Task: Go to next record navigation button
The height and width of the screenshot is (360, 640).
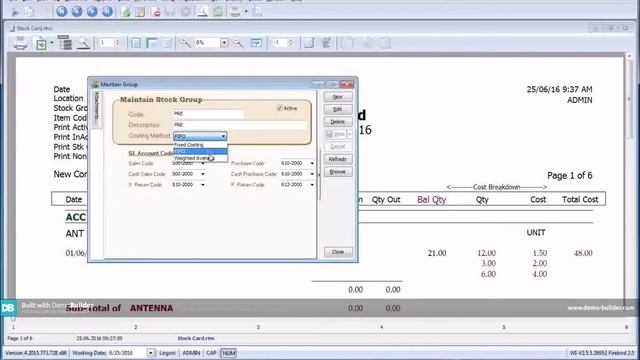Action: (92, 11)
